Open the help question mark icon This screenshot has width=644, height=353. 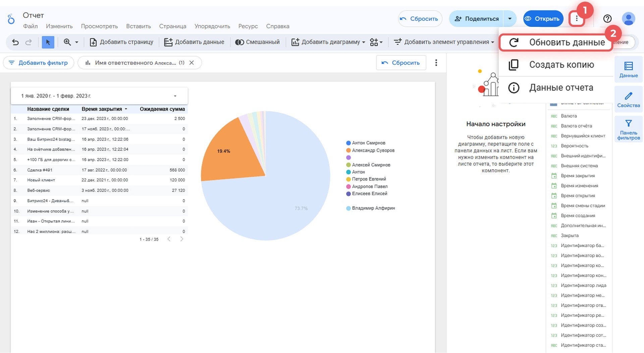point(607,19)
